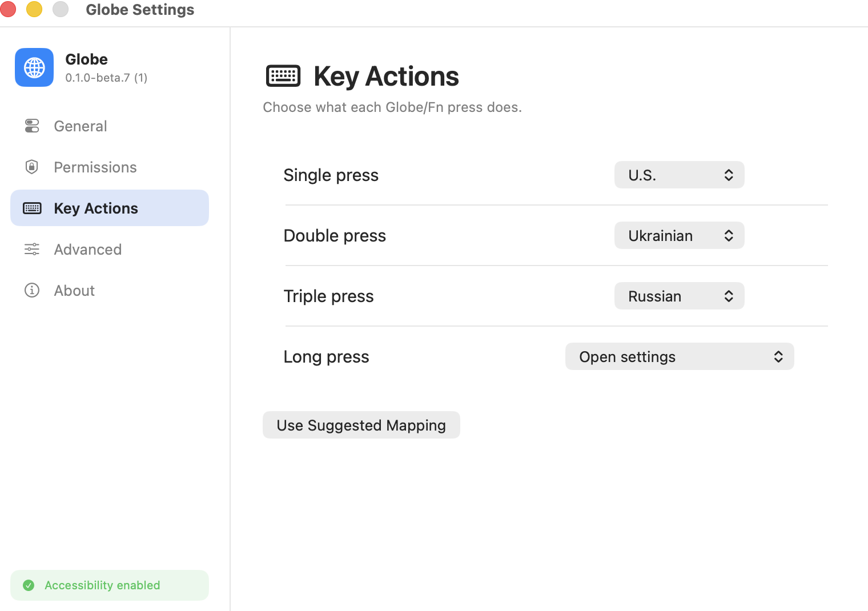Click the version text 0.1.0-beta.7 (1)
This screenshot has height=611, width=868.
point(106,78)
